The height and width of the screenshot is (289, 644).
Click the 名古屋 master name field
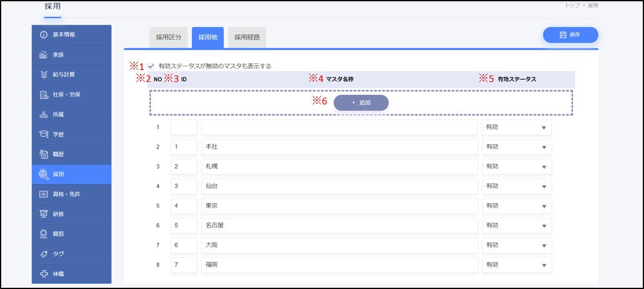340,226
